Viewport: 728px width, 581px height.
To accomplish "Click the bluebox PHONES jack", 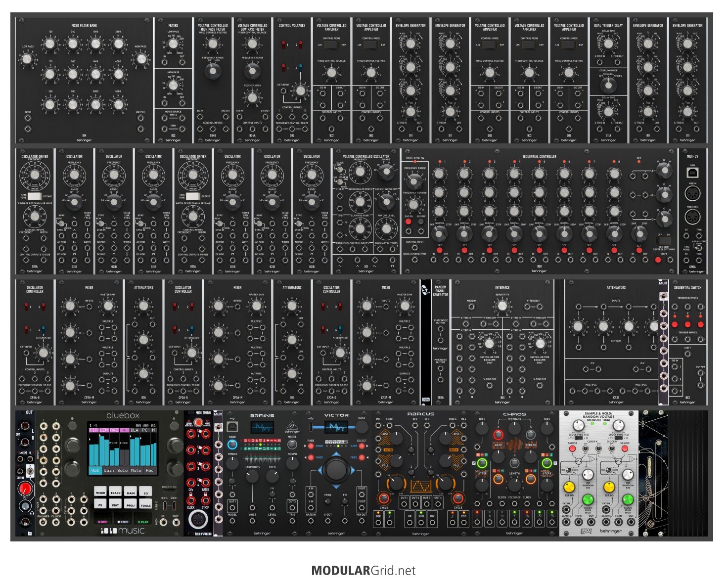I will tap(44, 522).
